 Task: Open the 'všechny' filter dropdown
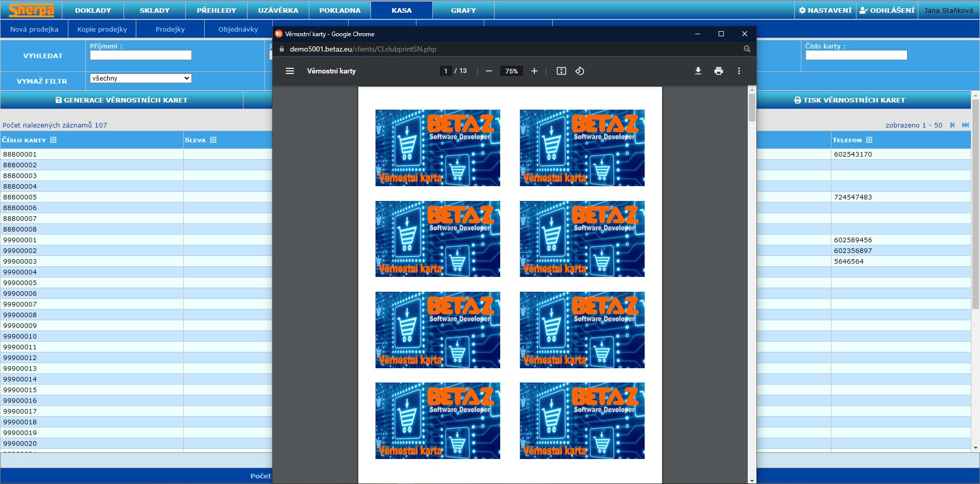(140, 78)
